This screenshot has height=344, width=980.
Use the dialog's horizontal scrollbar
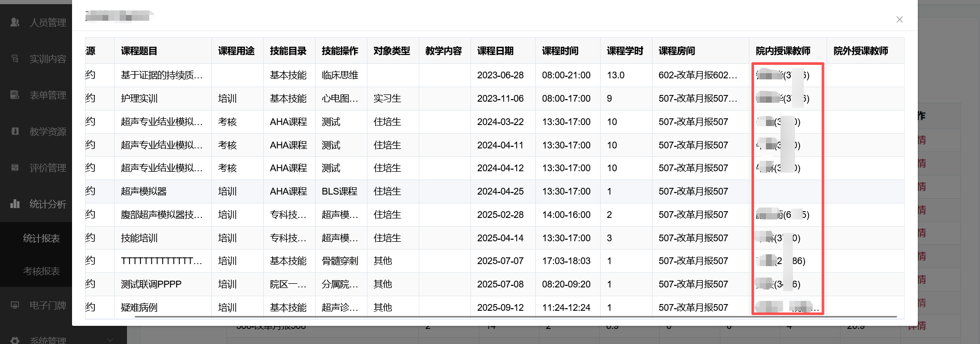[516, 316]
